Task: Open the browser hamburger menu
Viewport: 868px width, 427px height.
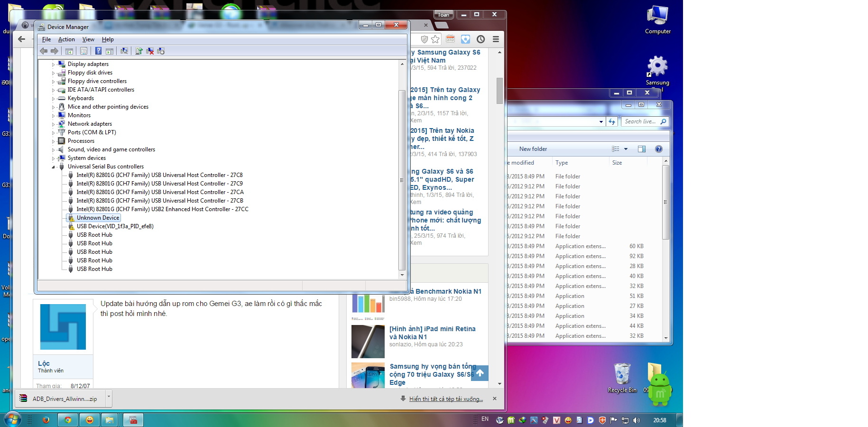Action: (496, 39)
